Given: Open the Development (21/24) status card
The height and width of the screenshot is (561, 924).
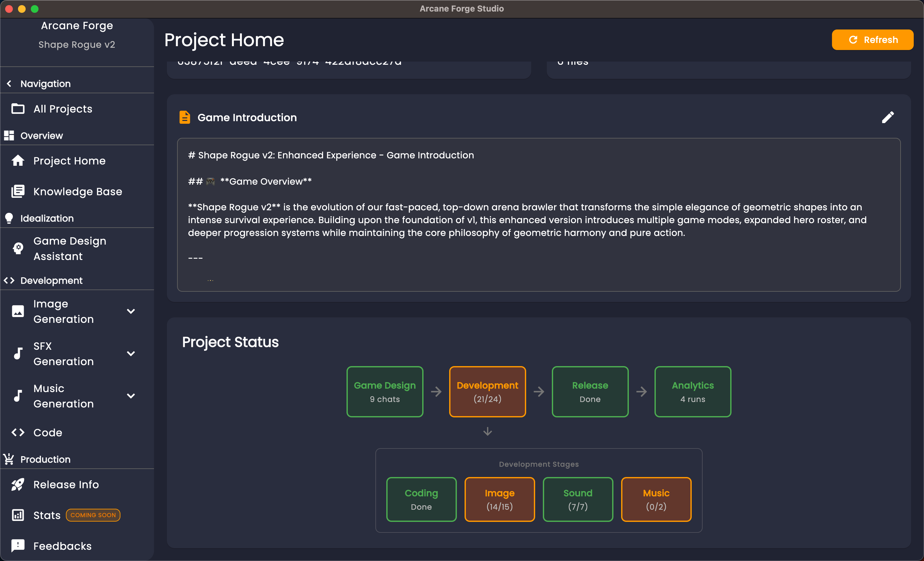Looking at the screenshot, I should [x=487, y=391].
